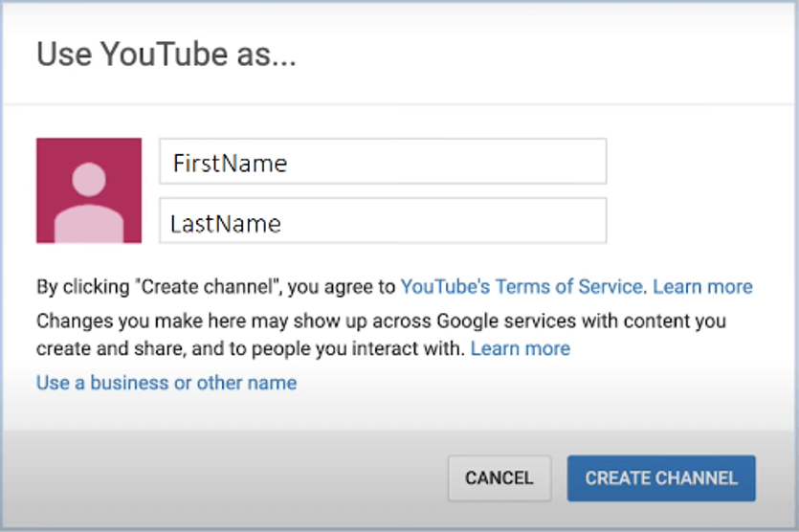Image resolution: width=799 pixels, height=532 pixels.
Task: Cancel the channel creation dialog
Action: (499, 478)
